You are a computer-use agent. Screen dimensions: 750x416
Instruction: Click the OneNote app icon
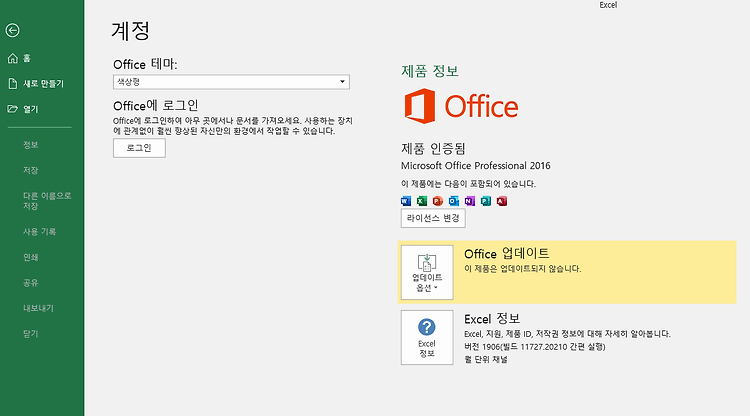[x=470, y=201]
